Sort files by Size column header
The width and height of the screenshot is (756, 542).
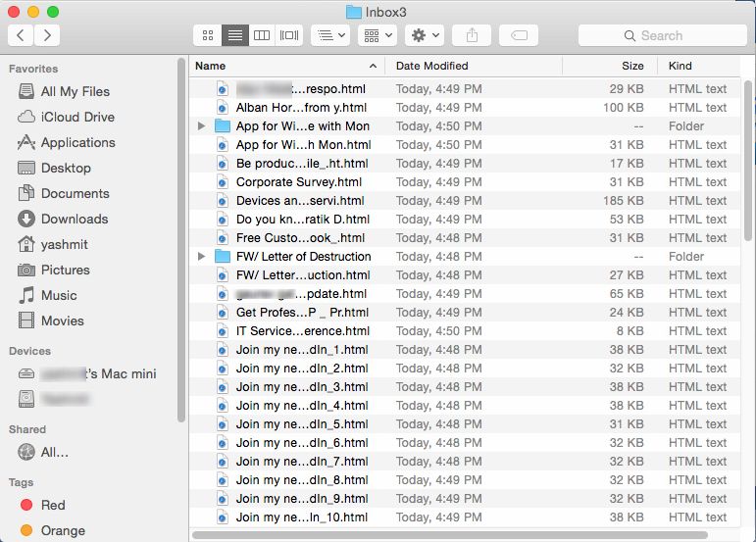point(632,66)
